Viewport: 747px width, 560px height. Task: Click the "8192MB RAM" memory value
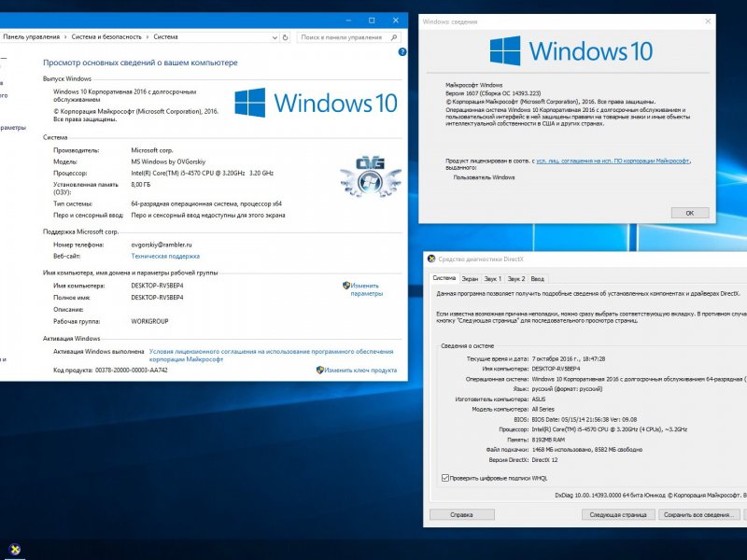548,440
